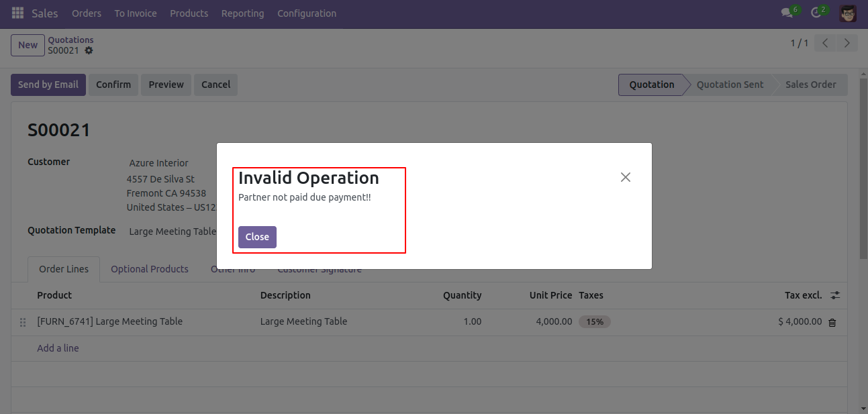
Task: Click the Add a line link
Action: (x=58, y=348)
